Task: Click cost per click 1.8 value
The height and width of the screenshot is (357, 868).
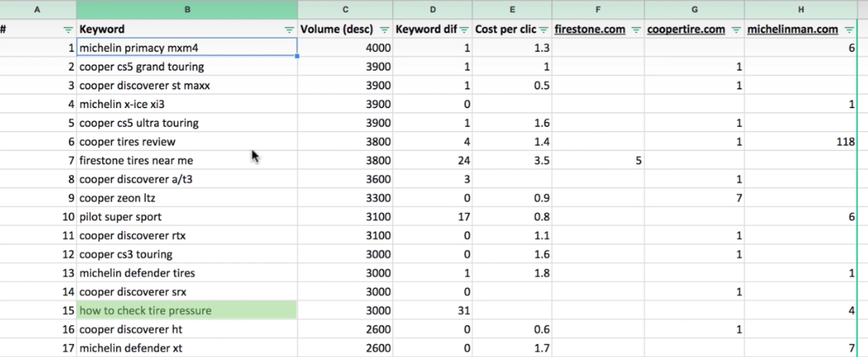Action: pos(512,273)
